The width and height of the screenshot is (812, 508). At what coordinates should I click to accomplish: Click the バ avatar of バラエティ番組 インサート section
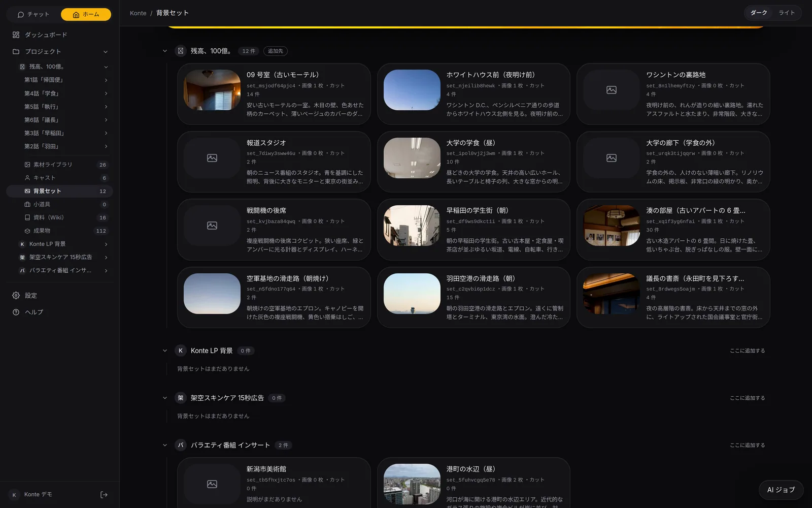180,445
